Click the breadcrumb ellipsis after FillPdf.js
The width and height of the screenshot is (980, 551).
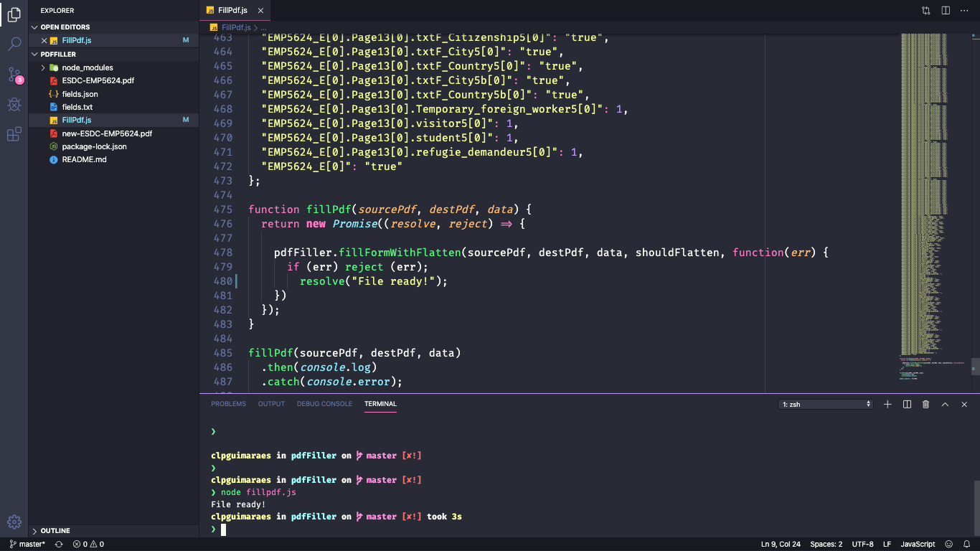[264, 27]
